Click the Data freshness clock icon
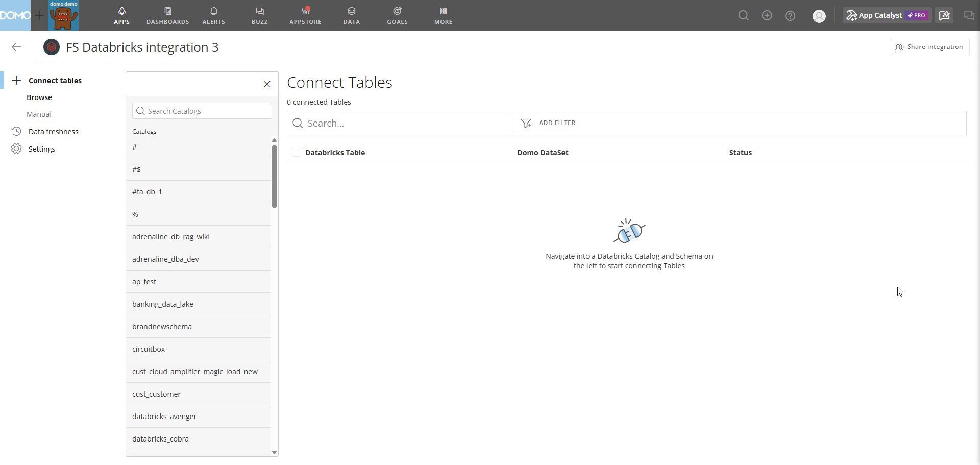Screen dimensions: 980x465 click(x=16, y=131)
